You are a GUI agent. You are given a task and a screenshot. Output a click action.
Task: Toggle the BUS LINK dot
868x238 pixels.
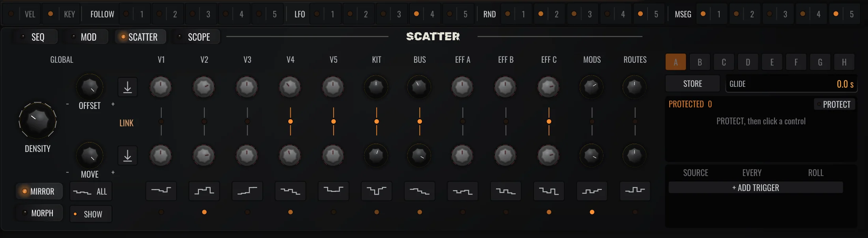click(x=420, y=122)
